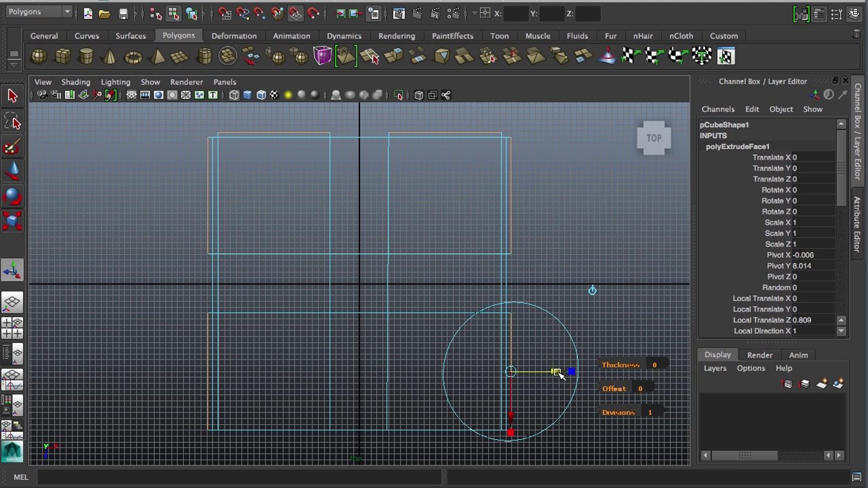Open the input field mode dropdown arrow
This screenshot has height=488, width=868.
[x=475, y=13]
